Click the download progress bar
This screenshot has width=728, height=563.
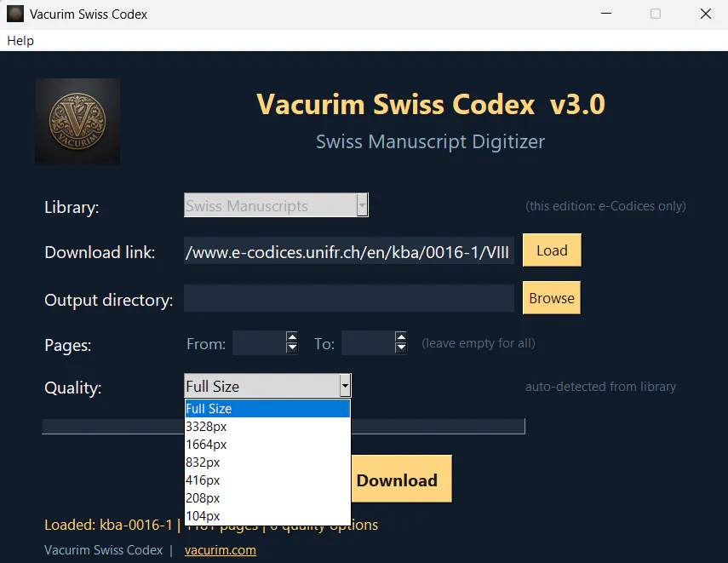[284, 427]
